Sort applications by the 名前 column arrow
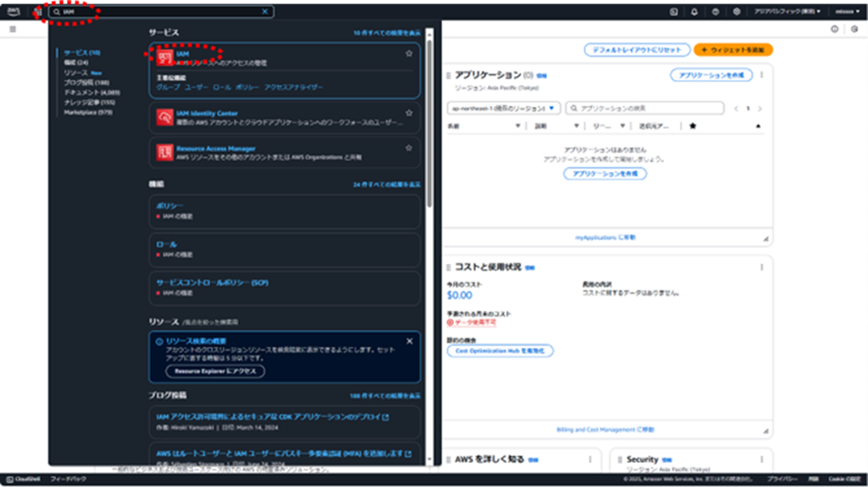Image resolution: width=868 pixels, height=487 pixels. coord(518,126)
